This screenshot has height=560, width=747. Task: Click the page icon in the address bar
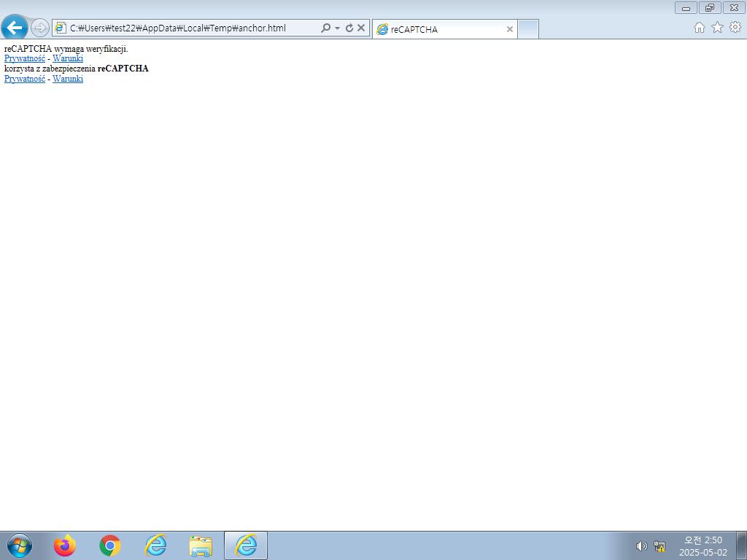(x=61, y=28)
